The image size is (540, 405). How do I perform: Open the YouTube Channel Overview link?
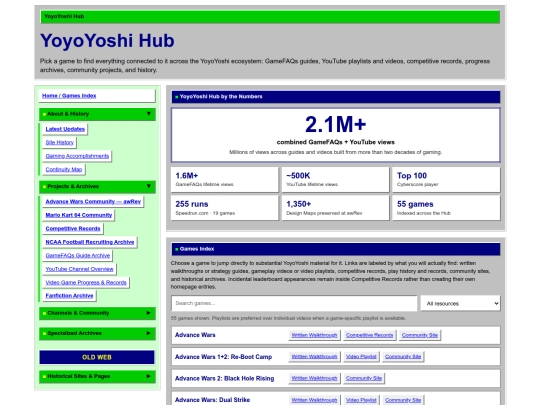coord(79,269)
